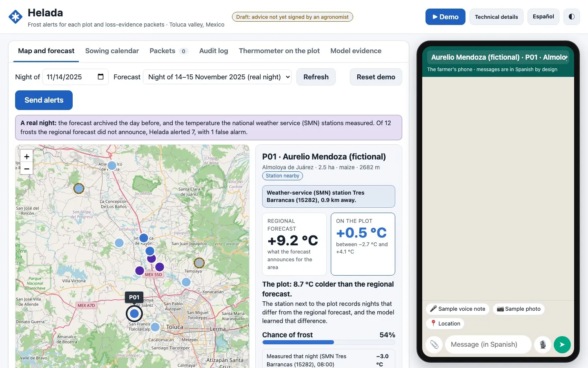Viewport: 588px width, 368px height.
Task: Open the Forecast night dropdown
Action: [x=217, y=77]
